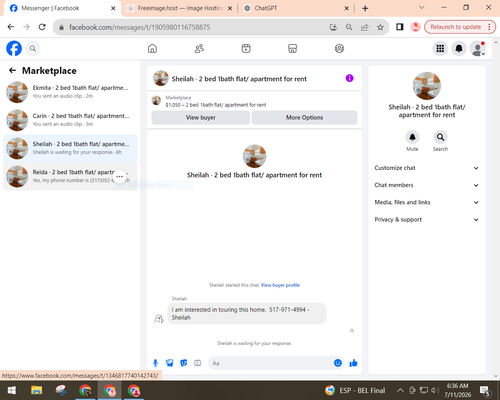
Task: Bookmark this page with the star icon
Action: (x=380, y=27)
